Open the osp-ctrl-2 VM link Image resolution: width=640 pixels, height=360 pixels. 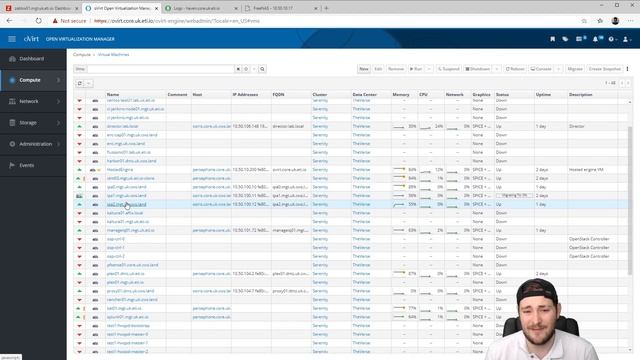click(x=116, y=256)
